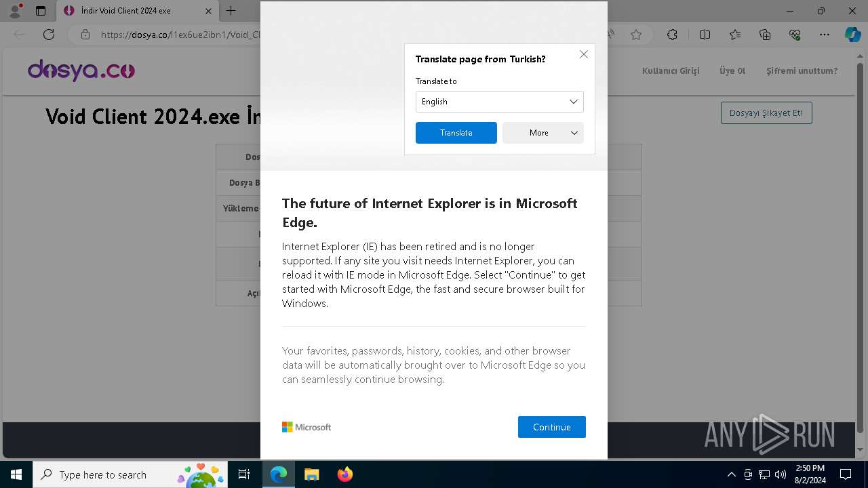Click the address bar URL
868x488 pixels.
[x=180, y=35]
